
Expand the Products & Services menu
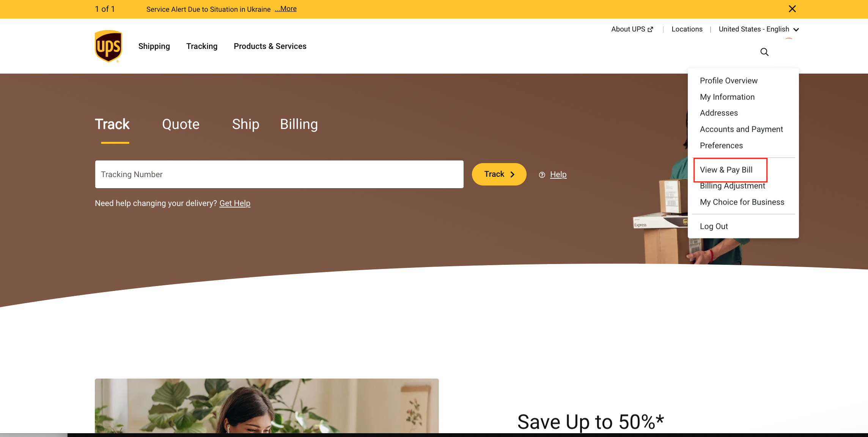click(x=270, y=46)
